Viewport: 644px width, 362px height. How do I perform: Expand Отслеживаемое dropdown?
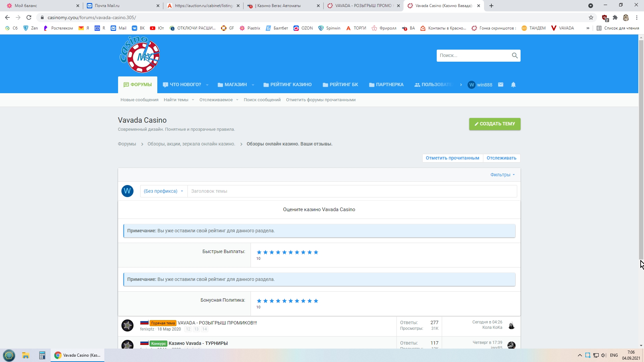coord(237,100)
